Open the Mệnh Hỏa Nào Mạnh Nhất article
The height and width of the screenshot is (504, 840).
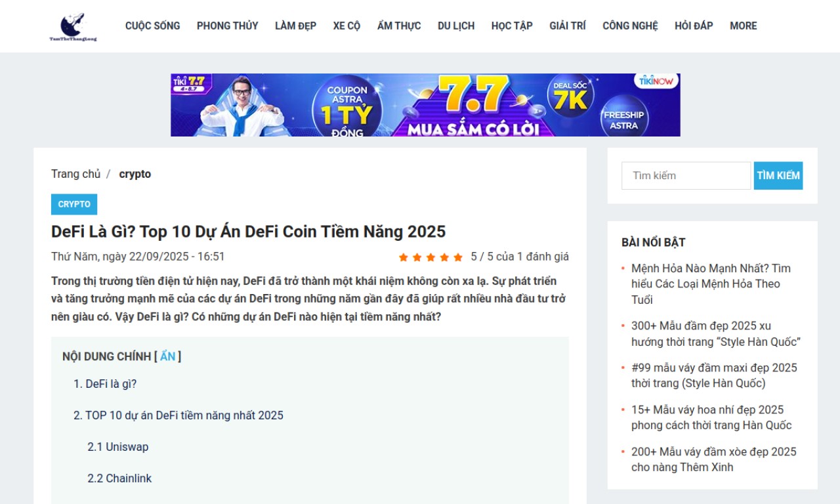click(x=711, y=284)
